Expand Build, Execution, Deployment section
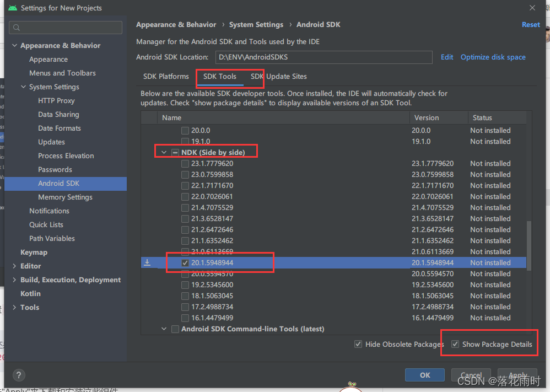The height and width of the screenshot is (392, 550). [14, 280]
